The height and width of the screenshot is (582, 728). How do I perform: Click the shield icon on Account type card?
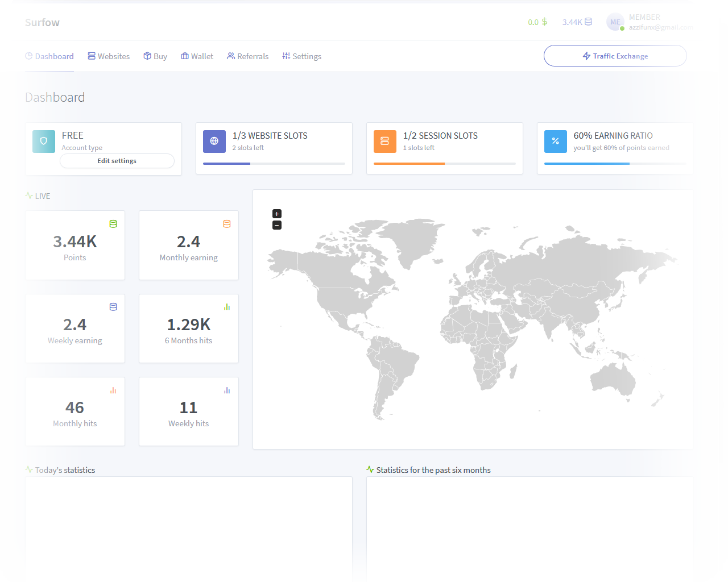point(44,142)
